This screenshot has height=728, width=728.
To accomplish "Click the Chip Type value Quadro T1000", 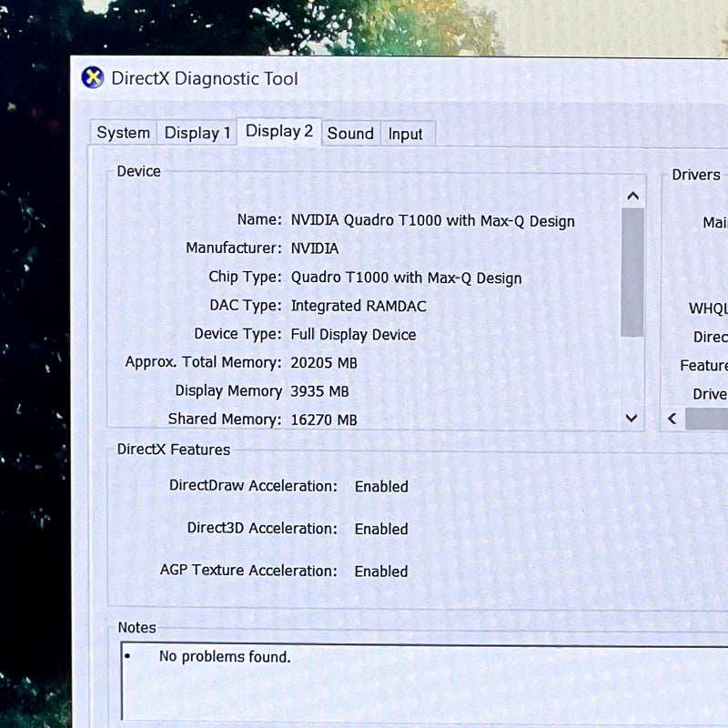I will [406, 278].
